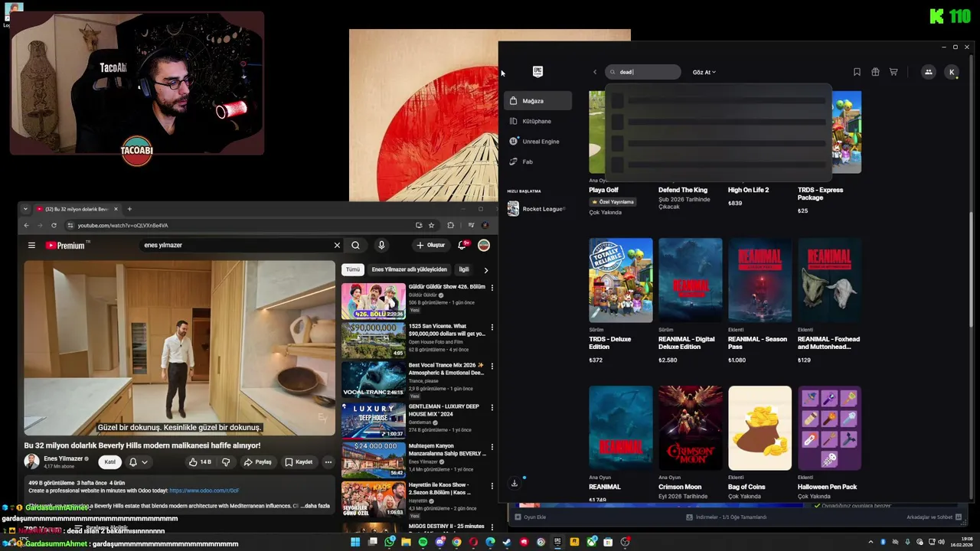
Task: Open Bag of Coins add-on thumbnail
Action: pyautogui.click(x=759, y=428)
